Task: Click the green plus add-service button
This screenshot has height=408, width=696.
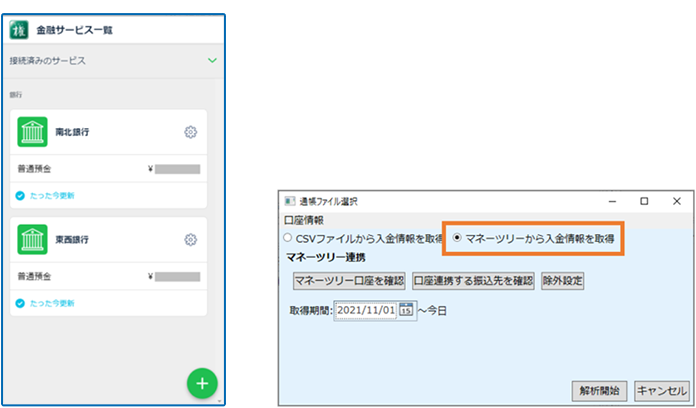Action: [x=202, y=384]
